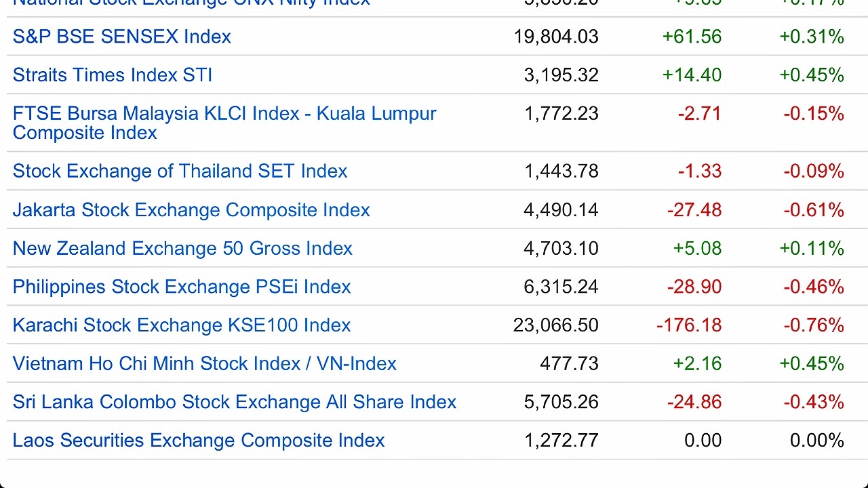Open FTSE Bursa Malaysia KLCI Index link
The image size is (868, 488).
click(x=224, y=123)
